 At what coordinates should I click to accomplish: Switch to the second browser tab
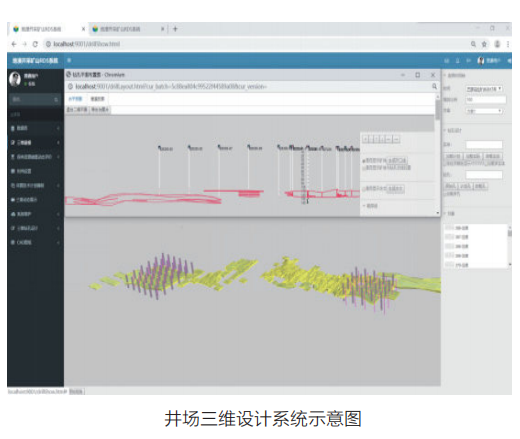(x=128, y=29)
